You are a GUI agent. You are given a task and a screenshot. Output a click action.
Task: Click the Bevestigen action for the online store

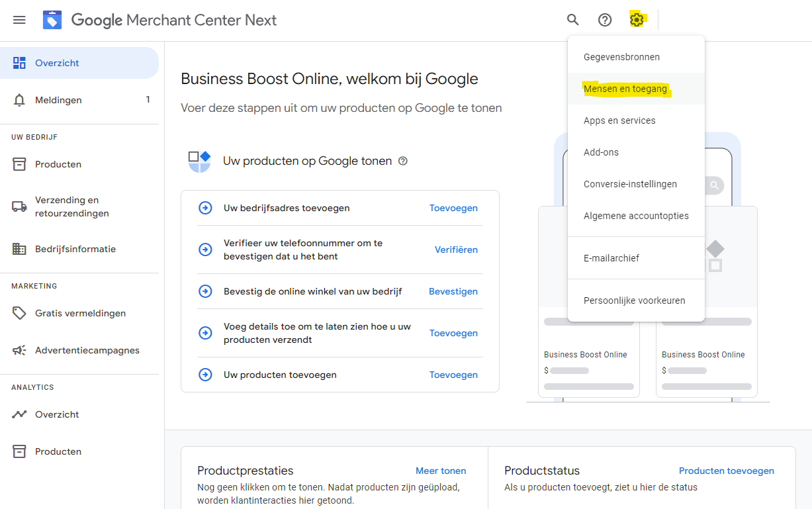pyautogui.click(x=453, y=291)
